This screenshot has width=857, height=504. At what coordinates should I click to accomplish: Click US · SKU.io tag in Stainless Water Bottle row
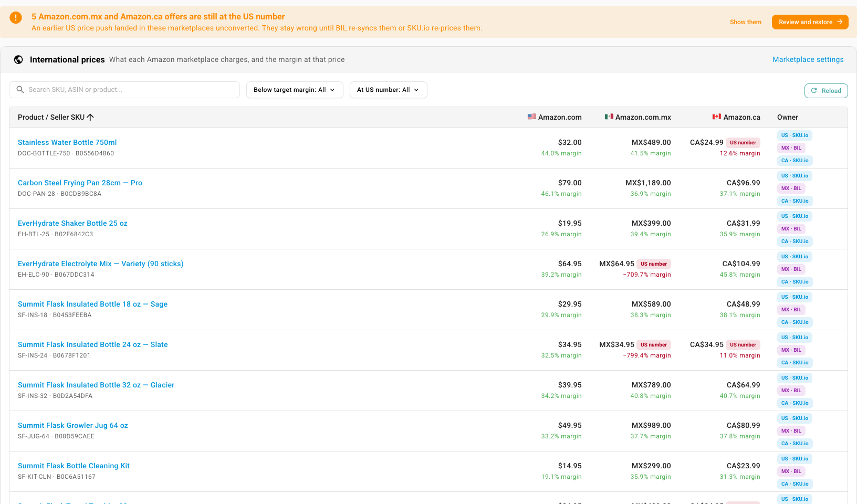795,135
